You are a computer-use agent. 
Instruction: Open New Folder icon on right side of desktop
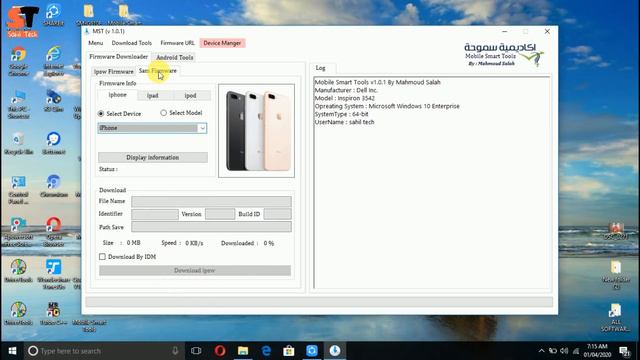coord(616,274)
